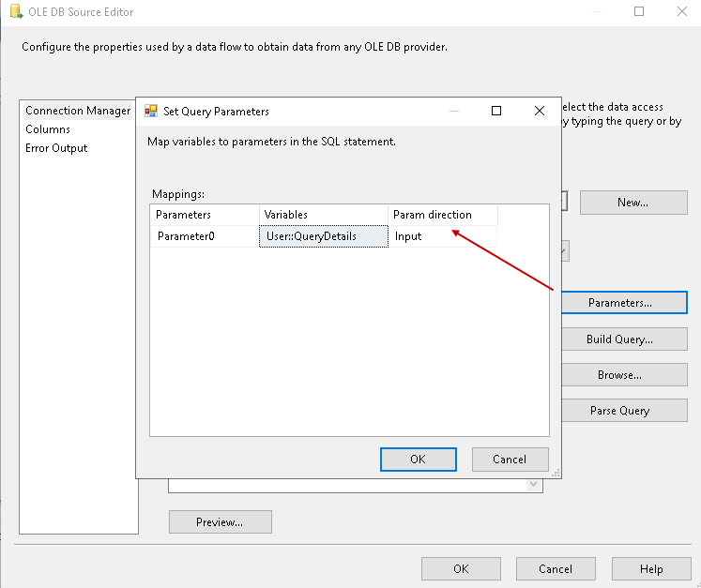Viewport: 701px width, 588px height.
Task: Select the Input param direction cell
Action: (x=443, y=236)
